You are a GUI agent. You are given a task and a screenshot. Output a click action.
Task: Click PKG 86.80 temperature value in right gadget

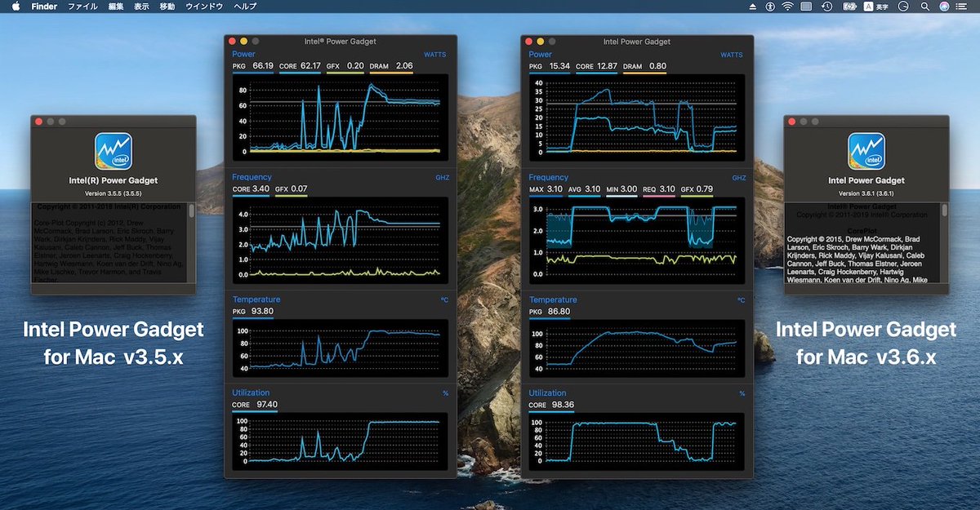click(x=550, y=312)
